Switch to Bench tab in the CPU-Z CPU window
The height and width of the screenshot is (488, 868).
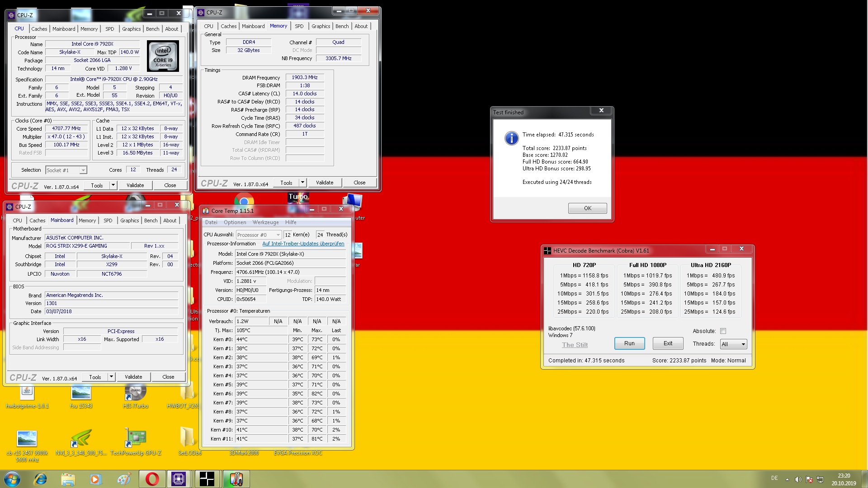tap(152, 29)
